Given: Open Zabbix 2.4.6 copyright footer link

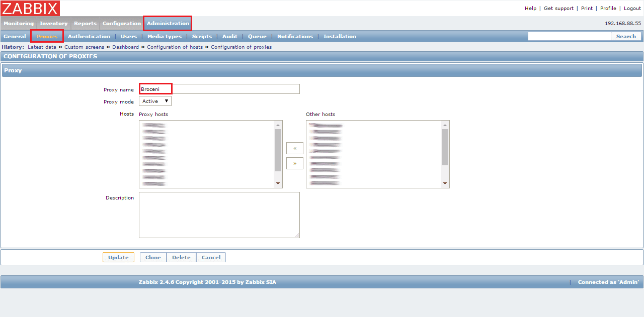Looking at the screenshot, I should click(207, 282).
